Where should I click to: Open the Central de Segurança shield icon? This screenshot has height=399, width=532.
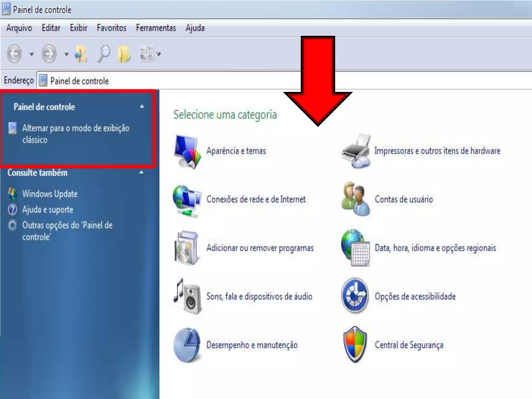(x=355, y=345)
